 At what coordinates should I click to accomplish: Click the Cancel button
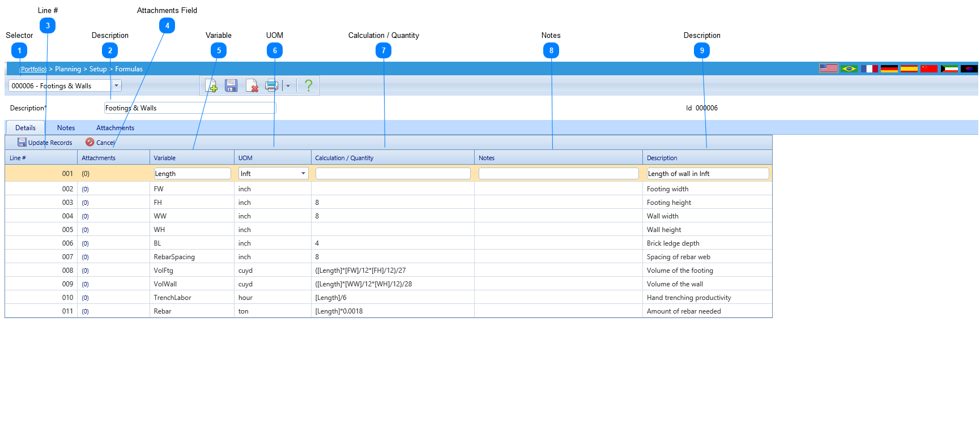click(x=100, y=143)
